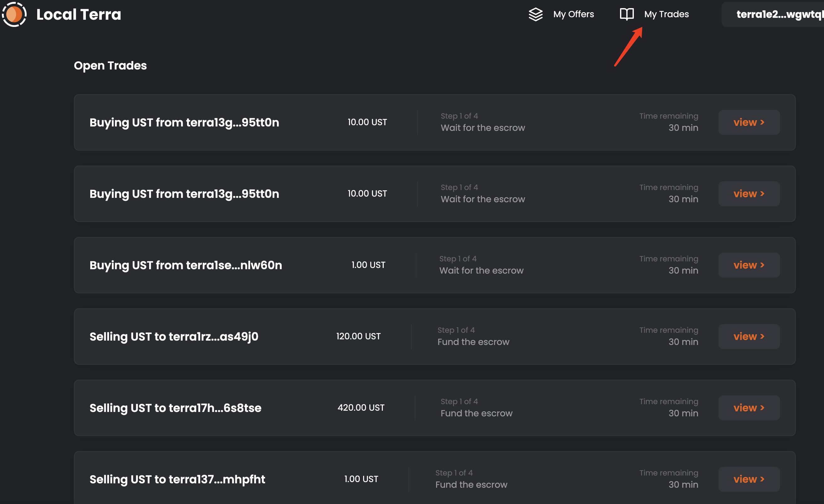
Task: Click the My Trades book icon
Action: click(x=626, y=14)
